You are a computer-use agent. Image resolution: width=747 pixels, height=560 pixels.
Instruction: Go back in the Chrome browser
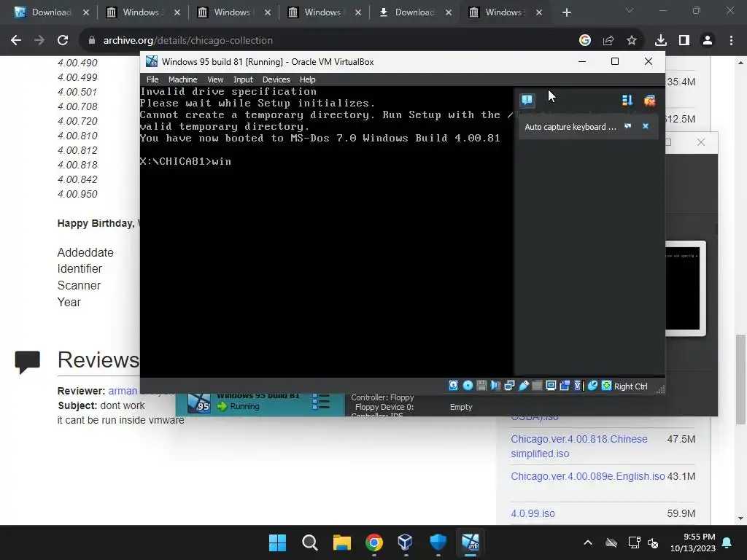pos(16,41)
